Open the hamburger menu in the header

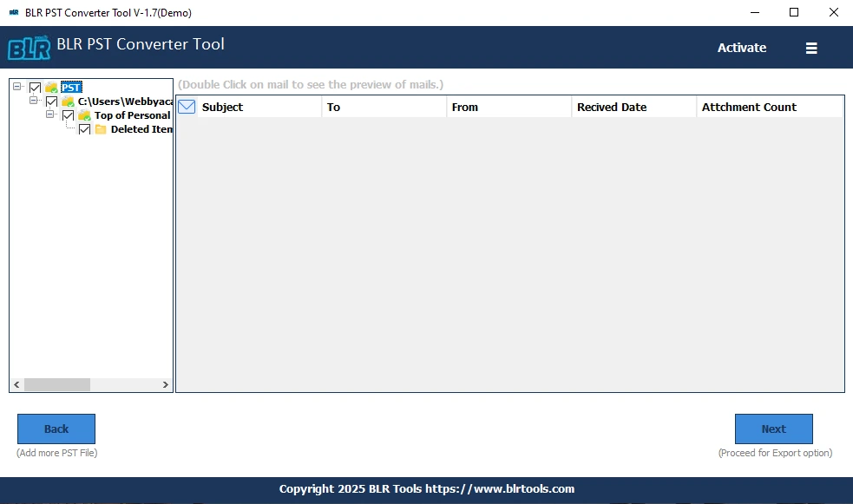[x=810, y=48]
